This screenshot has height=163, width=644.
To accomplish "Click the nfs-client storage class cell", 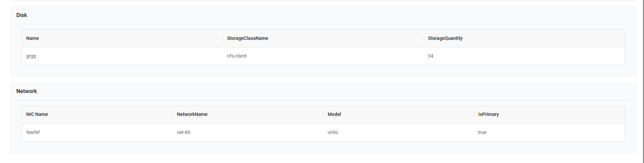I will point(237,56).
